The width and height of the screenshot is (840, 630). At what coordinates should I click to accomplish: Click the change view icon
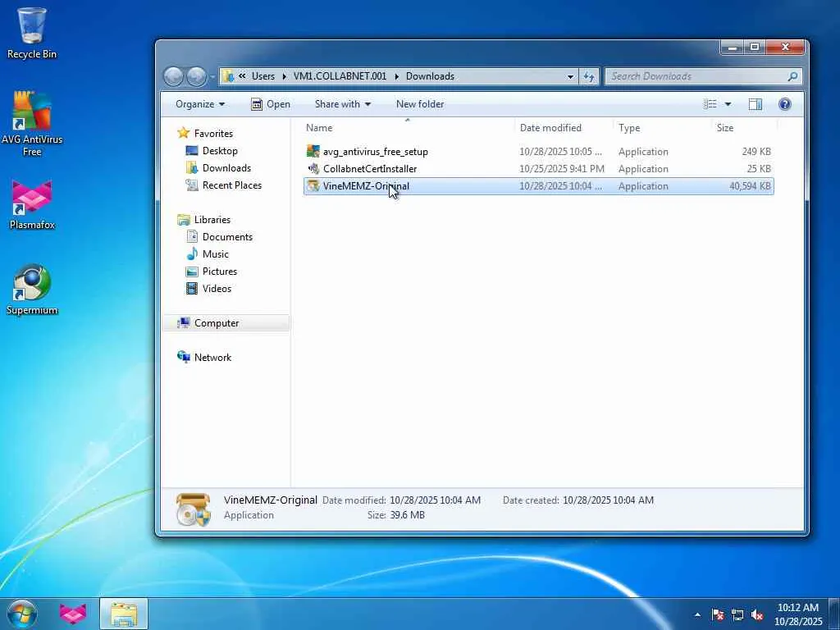(710, 104)
